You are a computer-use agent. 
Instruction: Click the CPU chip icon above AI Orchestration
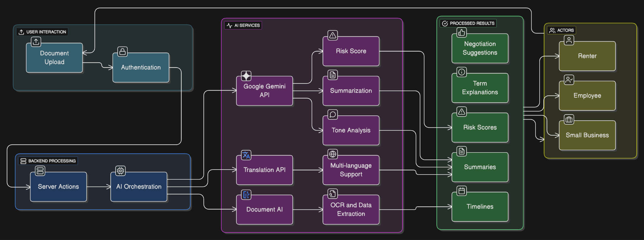[x=120, y=171]
